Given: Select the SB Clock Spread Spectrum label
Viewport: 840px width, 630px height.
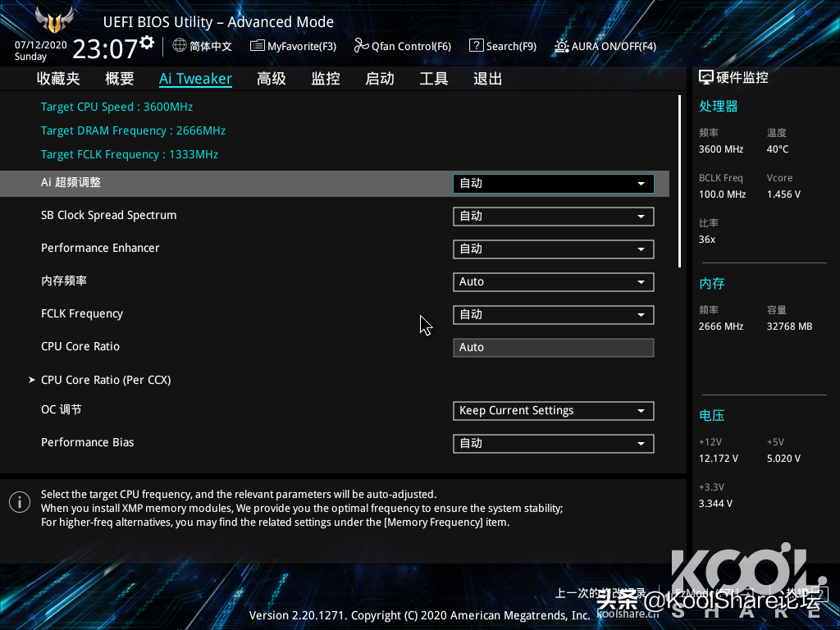Looking at the screenshot, I should [x=109, y=216].
